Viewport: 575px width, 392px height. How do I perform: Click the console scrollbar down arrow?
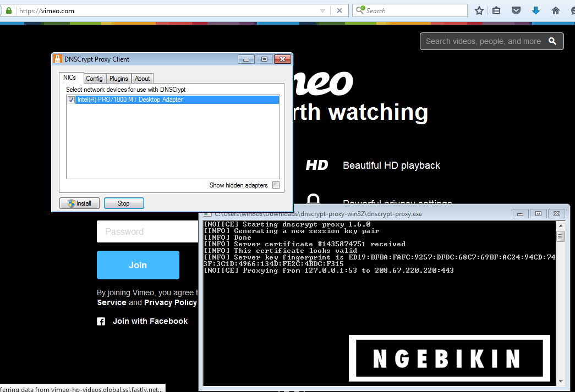click(560, 382)
